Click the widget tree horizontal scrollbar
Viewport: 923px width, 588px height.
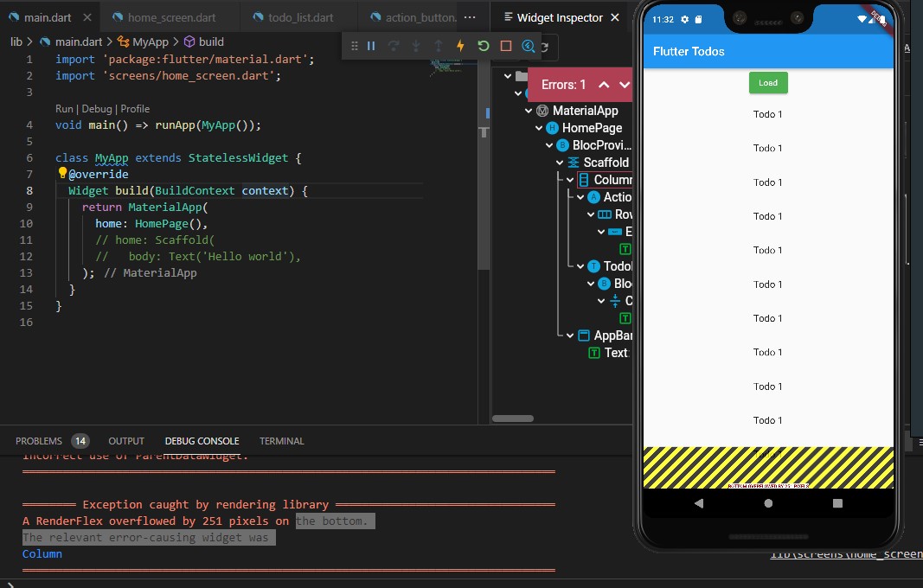click(513, 419)
